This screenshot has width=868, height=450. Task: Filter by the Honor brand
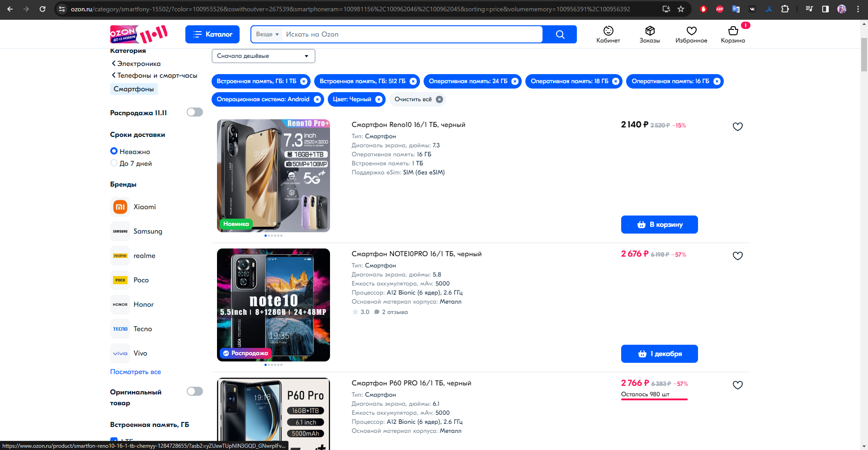[x=132, y=305]
